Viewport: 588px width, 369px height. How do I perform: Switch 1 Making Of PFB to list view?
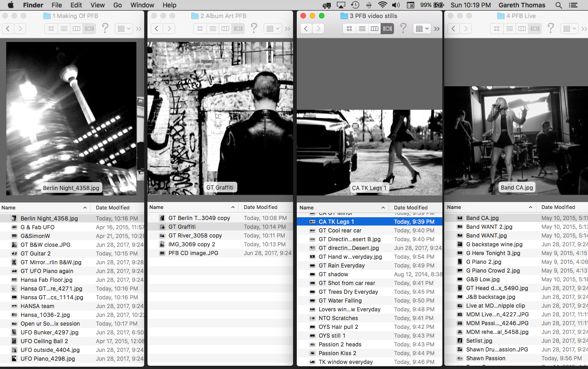coord(64,29)
